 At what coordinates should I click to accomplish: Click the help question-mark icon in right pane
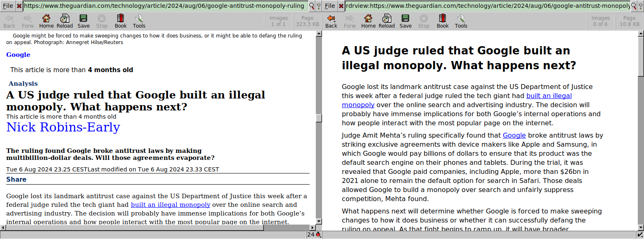tap(640, 6)
